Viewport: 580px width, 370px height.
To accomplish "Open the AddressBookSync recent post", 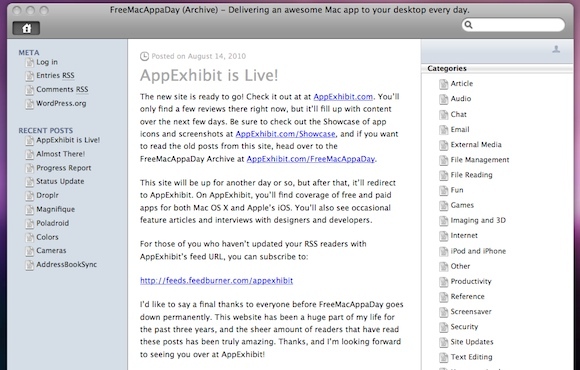I will tap(67, 265).
